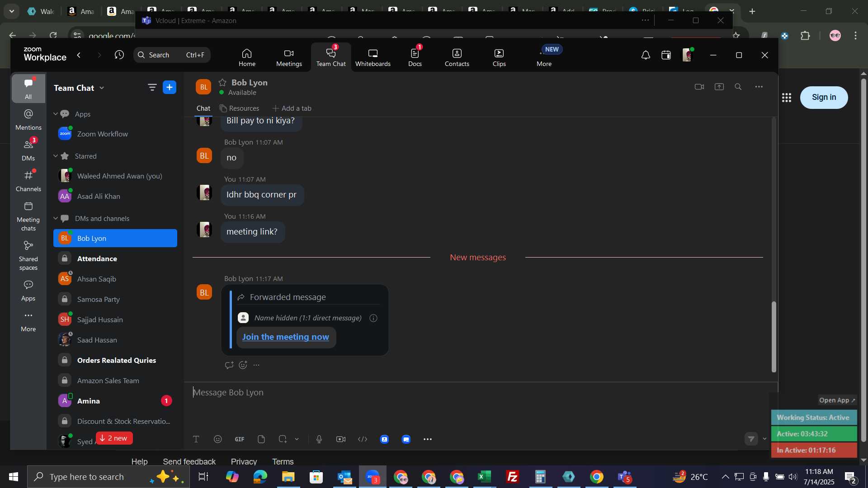Open the calendar icon in Zoom header

click(666, 55)
